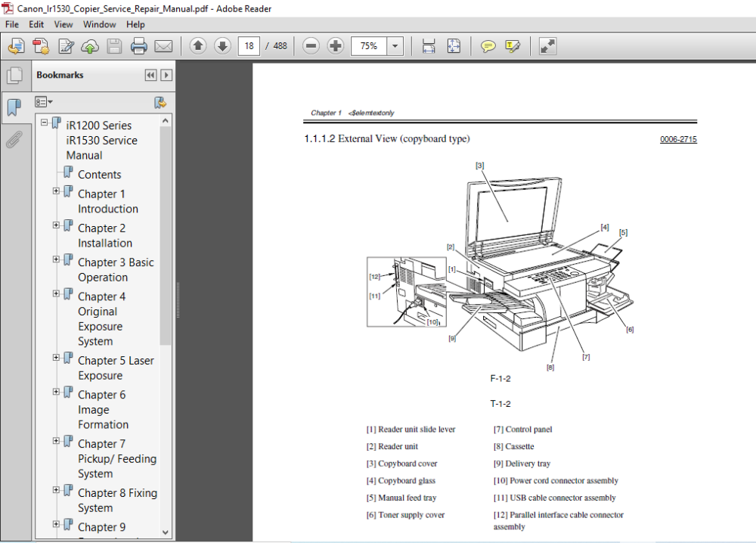
Task: Select the iR1200 Series iR1530 Service Manual bookmark
Action: tap(102, 141)
